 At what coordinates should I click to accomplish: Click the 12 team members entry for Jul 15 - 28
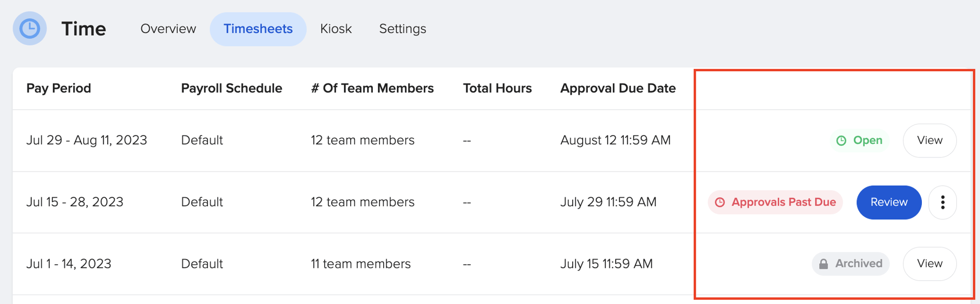click(363, 202)
